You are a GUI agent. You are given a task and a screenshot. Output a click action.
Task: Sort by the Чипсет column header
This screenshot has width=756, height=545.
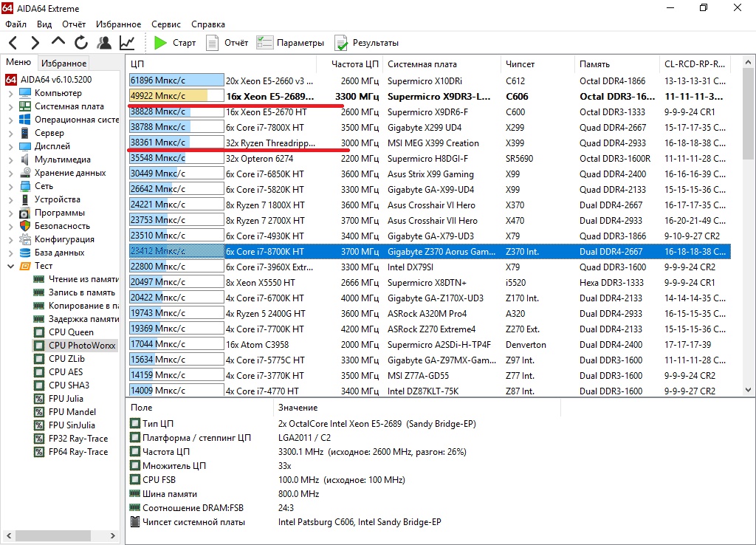tap(537, 64)
